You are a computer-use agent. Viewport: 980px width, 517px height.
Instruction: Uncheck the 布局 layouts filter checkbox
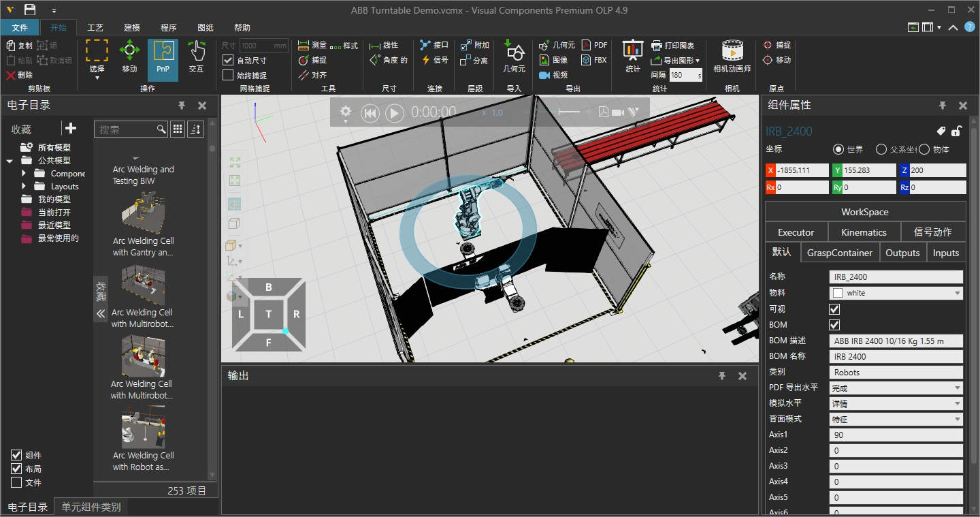pyautogui.click(x=16, y=469)
